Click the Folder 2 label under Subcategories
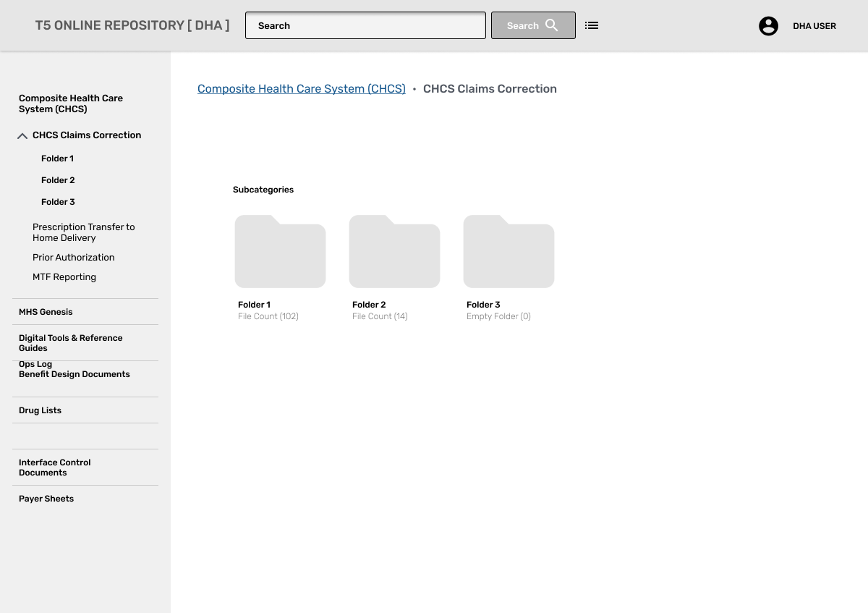 (369, 305)
